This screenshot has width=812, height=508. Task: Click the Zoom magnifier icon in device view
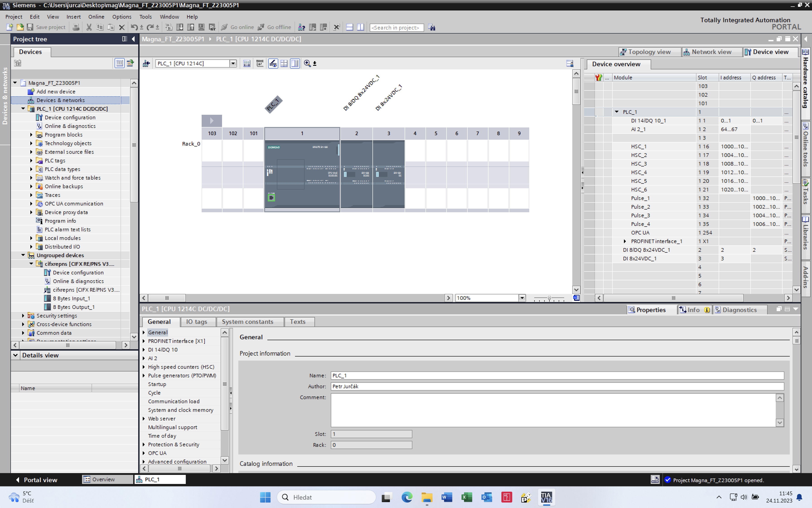click(307, 63)
